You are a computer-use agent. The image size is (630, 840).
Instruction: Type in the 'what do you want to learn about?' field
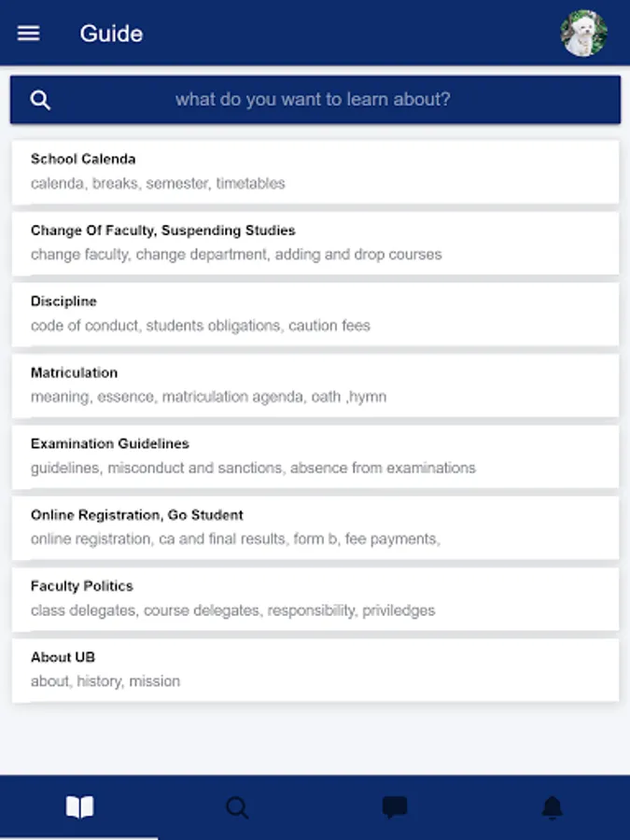(314, 100)
